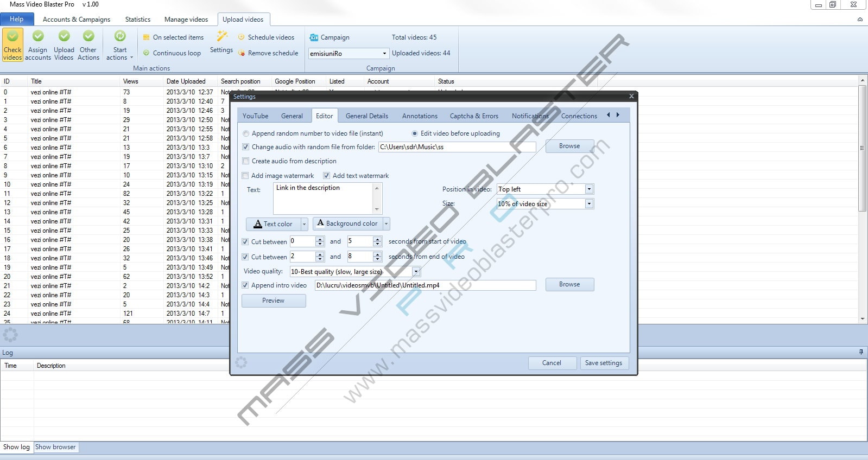
Task: Expand the Position in video dropdown
Action: click(x=589, y=189)
